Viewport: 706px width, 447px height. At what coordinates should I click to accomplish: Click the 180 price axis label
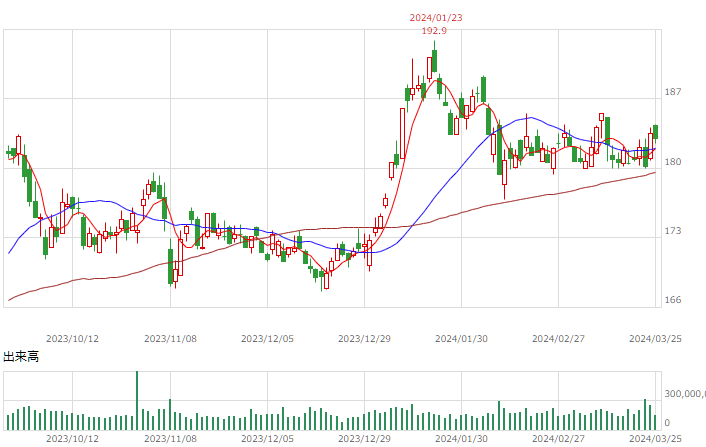click(x=673, y=162)
